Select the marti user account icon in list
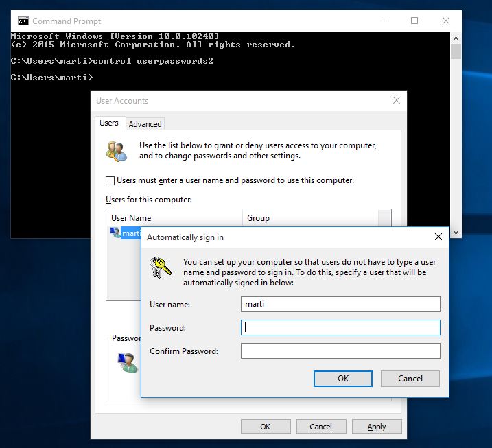492x448 pixels. point(115,233)
